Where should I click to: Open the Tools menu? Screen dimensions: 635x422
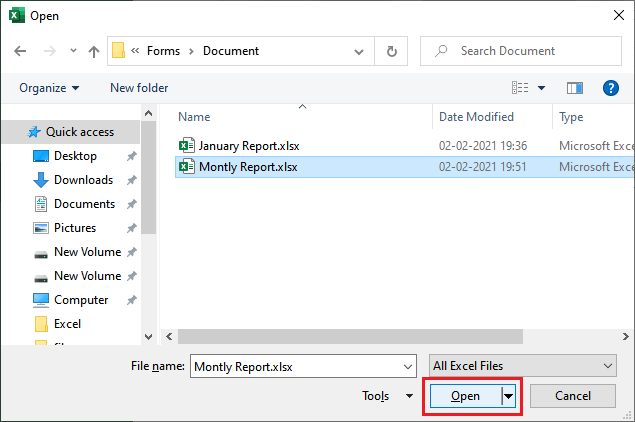coord(386,396)
